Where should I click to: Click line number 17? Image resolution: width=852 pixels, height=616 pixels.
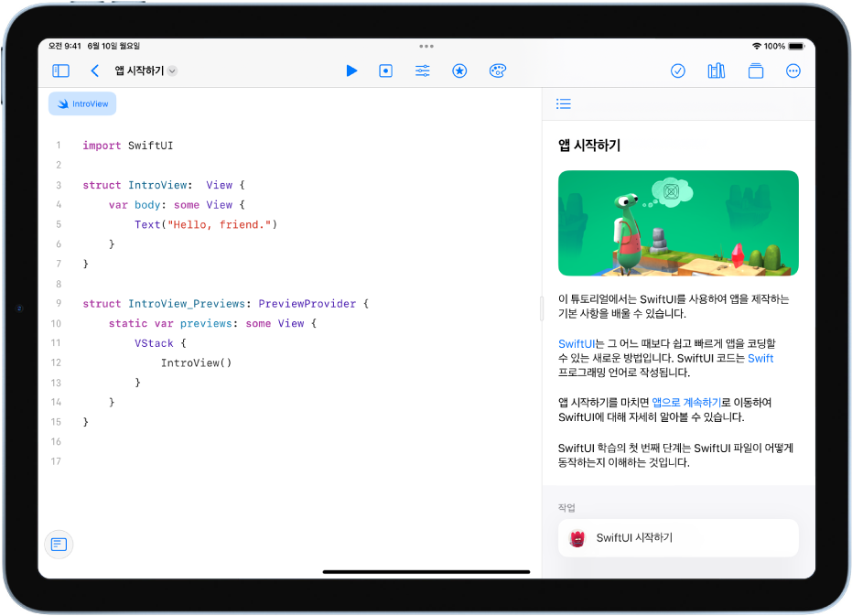56,461
